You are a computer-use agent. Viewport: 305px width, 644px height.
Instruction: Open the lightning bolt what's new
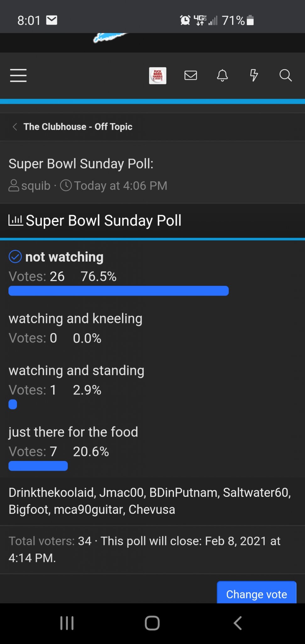point(254,75)
